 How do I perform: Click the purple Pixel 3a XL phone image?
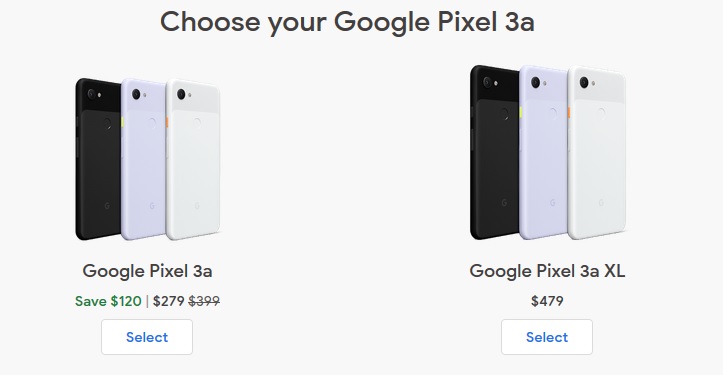(x=544, y=152)
